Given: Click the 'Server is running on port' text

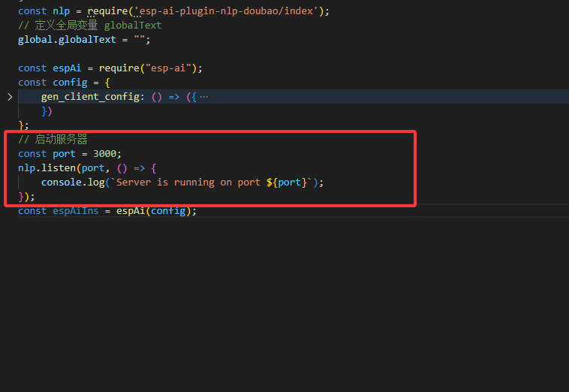Looking at the screenshot, I should [x=188, y=182].
